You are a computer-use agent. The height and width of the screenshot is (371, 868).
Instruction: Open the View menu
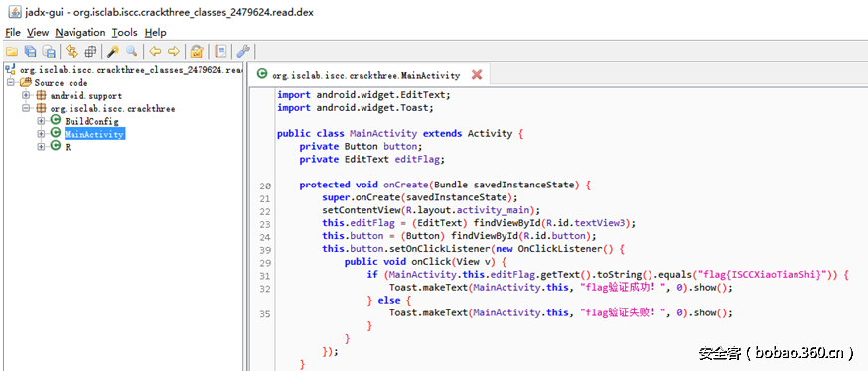(x=38, y=32)
